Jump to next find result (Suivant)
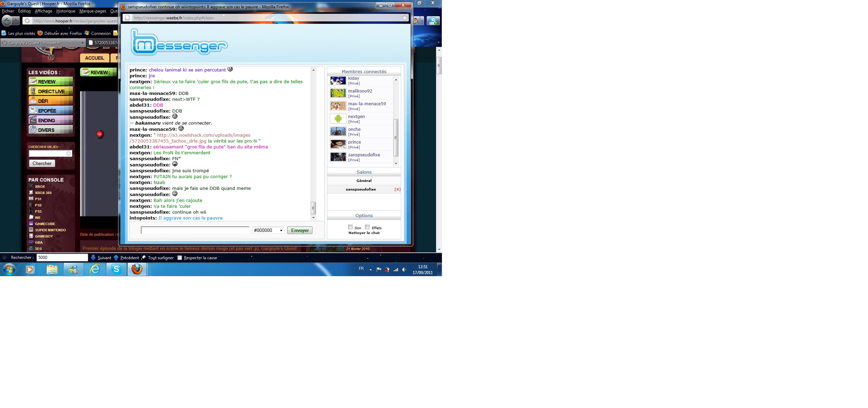 tap(101, 258)
